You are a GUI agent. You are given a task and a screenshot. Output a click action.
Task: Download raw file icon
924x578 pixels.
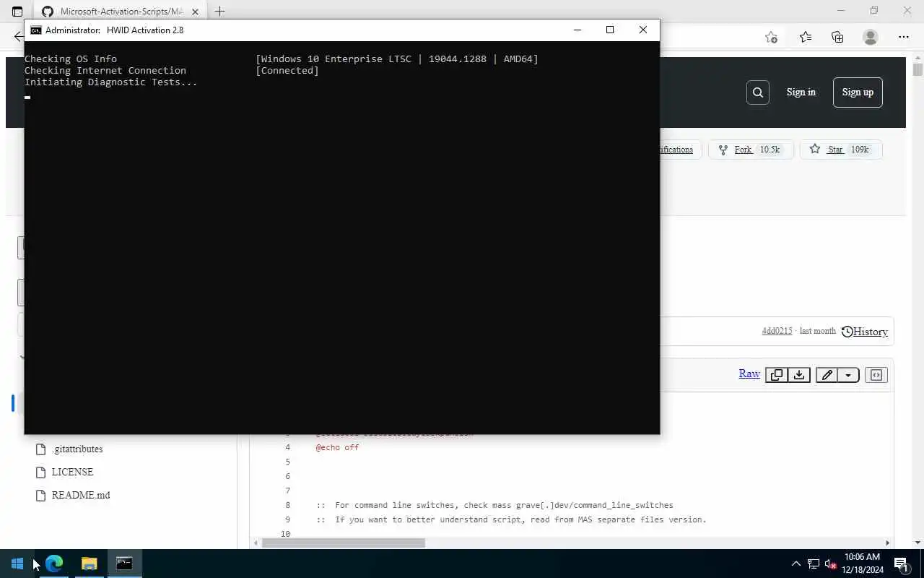point(798,374)
